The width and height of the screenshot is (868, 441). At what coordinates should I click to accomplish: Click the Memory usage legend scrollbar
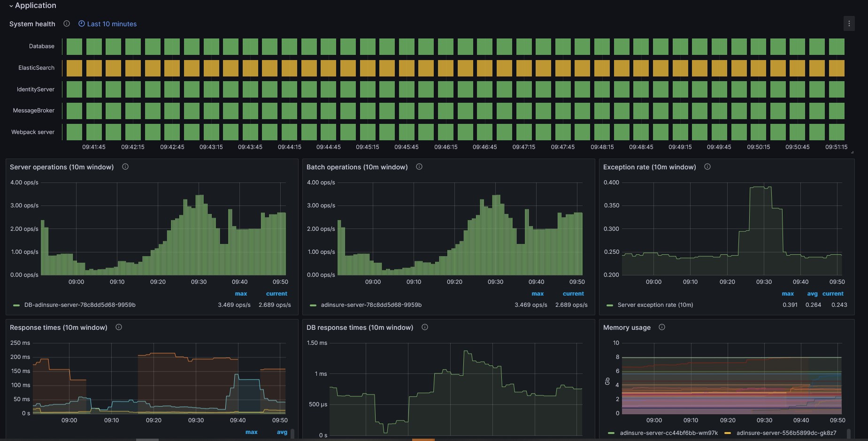point(848,433)
